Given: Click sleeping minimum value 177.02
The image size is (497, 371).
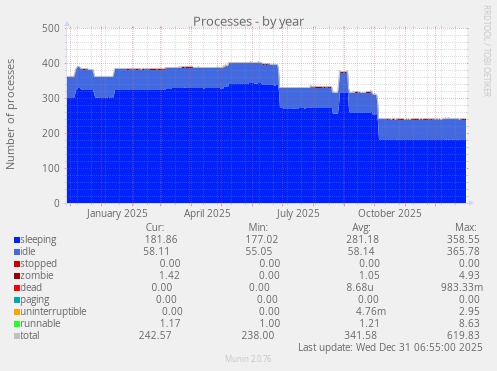Looking at the screenshot, I should (x=262, y=239).
